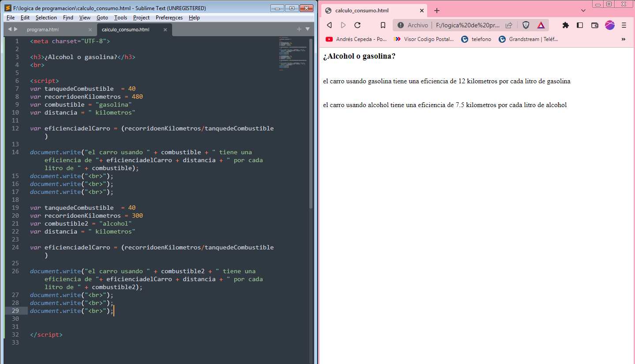Open the Brave Wallet icon
Viewport: 635px width, 364px height.
594,25
